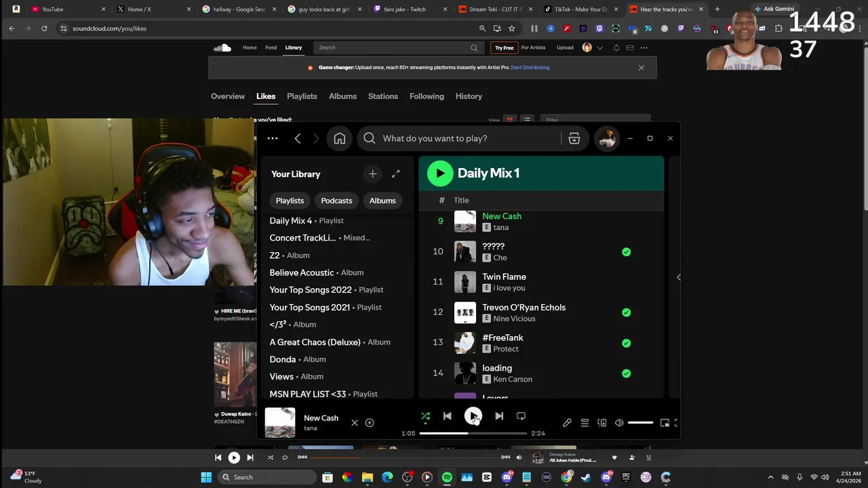This screenshot has height=488, width=868.
Task: Switch to SoundCloud Playlists tab
Action: (302, 96)
